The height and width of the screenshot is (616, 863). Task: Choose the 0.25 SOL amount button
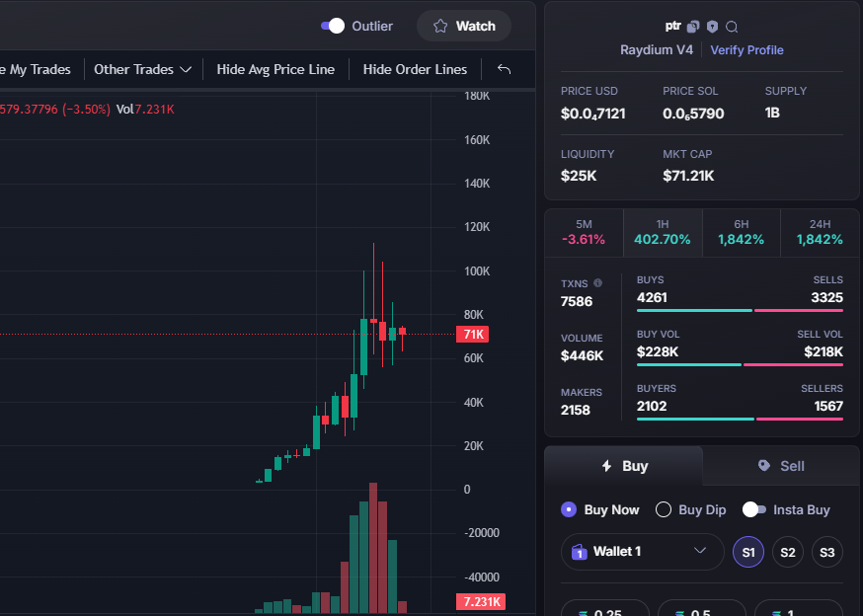point(605,608)
